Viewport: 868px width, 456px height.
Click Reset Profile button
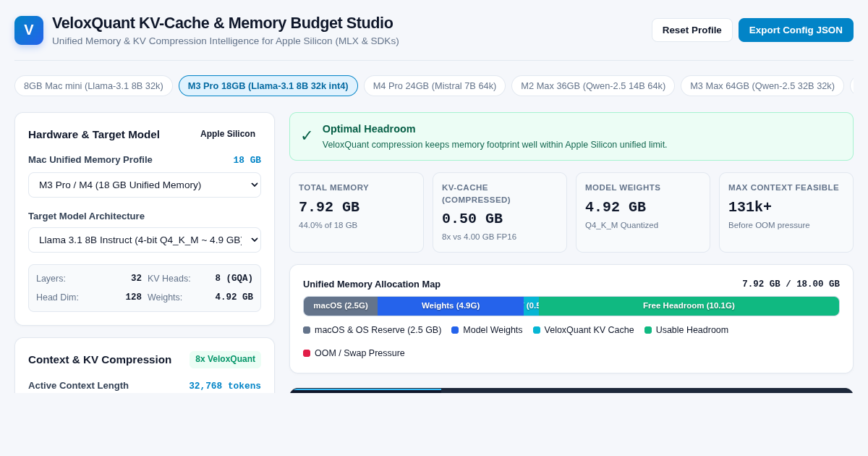(692, 30)
